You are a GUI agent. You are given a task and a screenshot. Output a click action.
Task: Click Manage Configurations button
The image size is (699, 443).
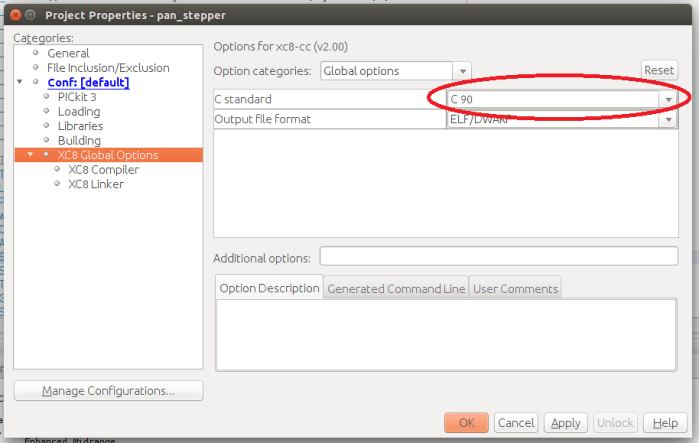point(108,391)
